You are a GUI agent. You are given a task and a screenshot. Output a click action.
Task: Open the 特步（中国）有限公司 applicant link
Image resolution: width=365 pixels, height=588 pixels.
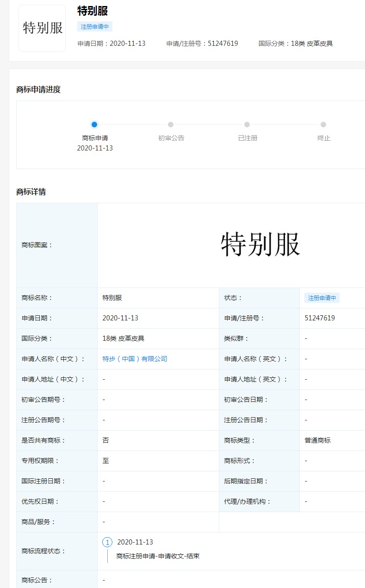pyautogui.click(x=135, y=359)
